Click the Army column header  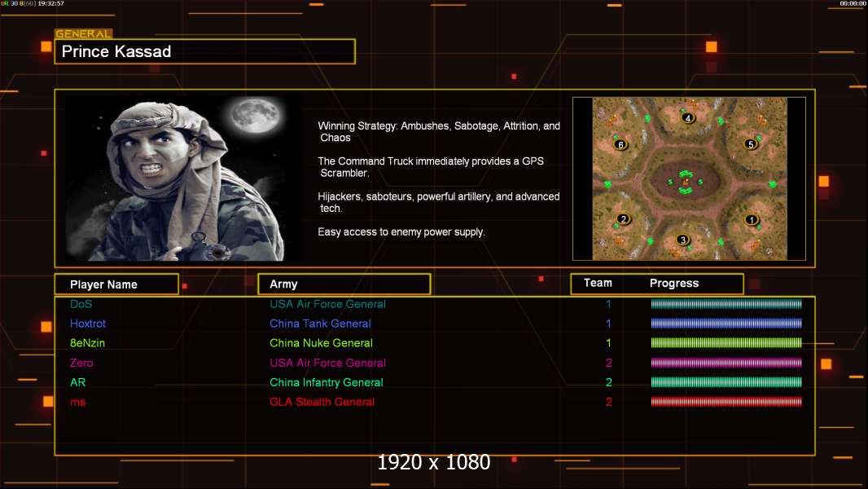pyautogui.click(x=344, y=284)
